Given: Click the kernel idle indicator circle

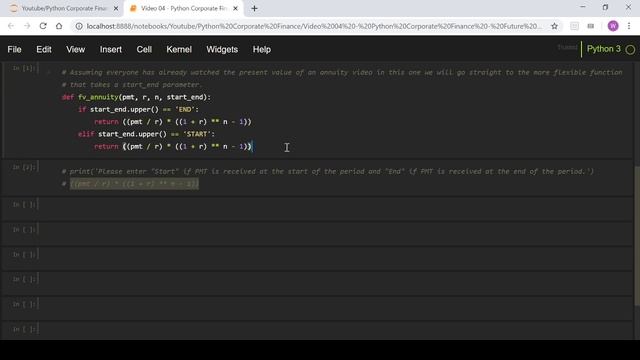Looking at the screenshot, I should tap(630, 50).
